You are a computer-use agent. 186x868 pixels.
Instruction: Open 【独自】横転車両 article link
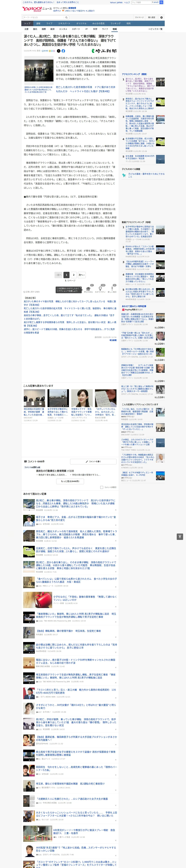point(68,631)
